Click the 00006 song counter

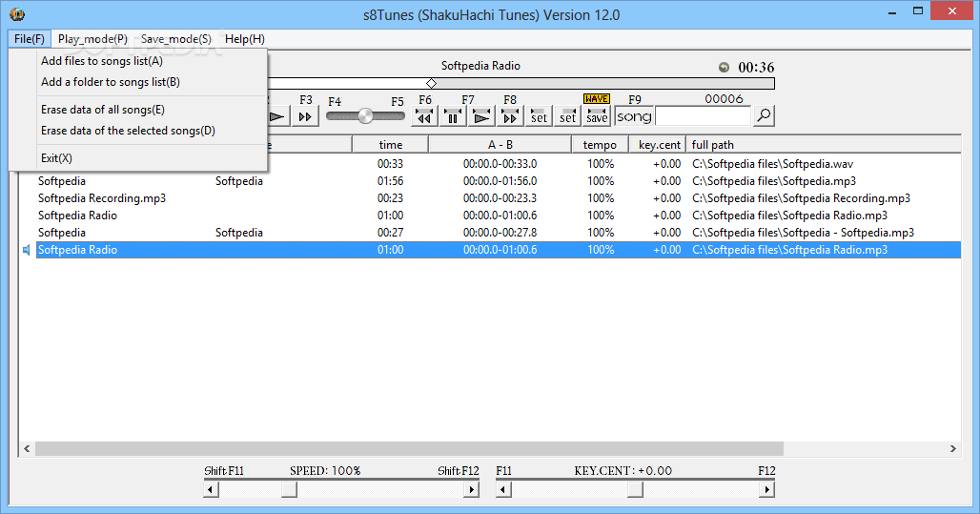pyautogui.click(x=724, y=99)
